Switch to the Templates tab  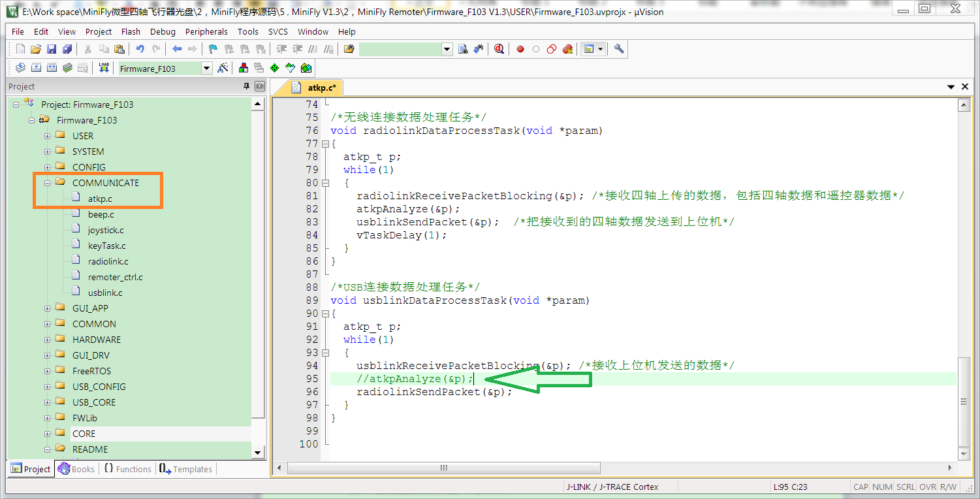click(x=185, y=469)
